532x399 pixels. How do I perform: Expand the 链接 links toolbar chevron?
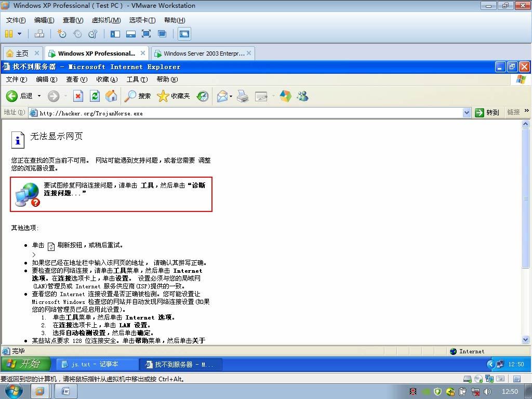click(x=527, y=111)
